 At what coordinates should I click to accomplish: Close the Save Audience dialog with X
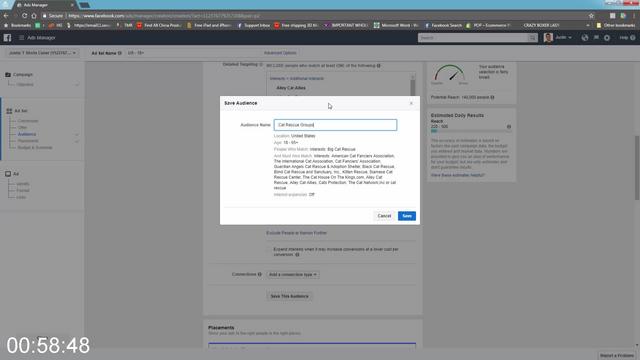411,103
